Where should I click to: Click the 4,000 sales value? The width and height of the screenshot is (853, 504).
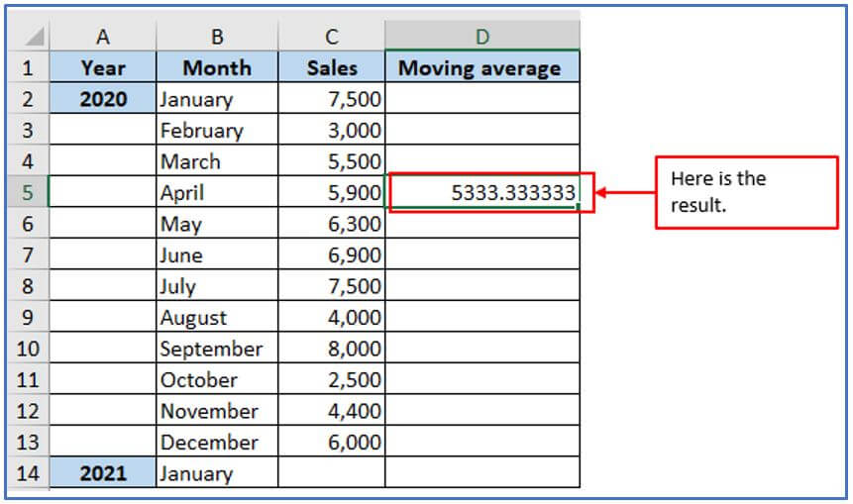pos(331,317)
